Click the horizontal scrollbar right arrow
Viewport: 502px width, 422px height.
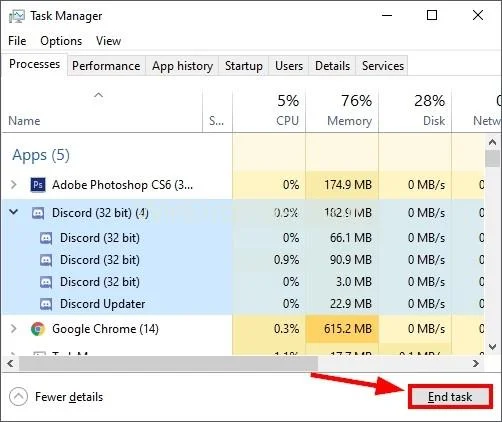[476, 363]
